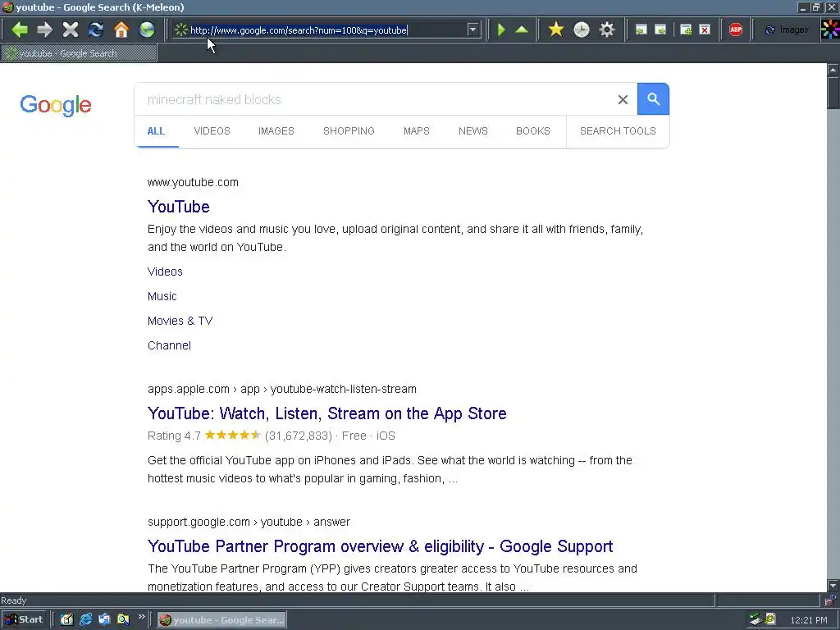Image resolution: width=840 pixels, height=630 pixels.
Task: Click the URL address field
Action: pyautogui.click(x=326, y=30)
